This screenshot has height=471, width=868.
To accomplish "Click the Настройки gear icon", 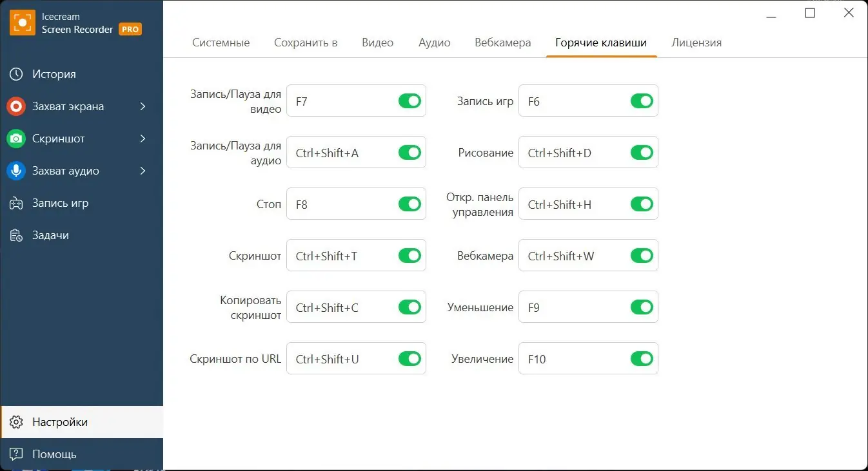I will click(15, 421).
